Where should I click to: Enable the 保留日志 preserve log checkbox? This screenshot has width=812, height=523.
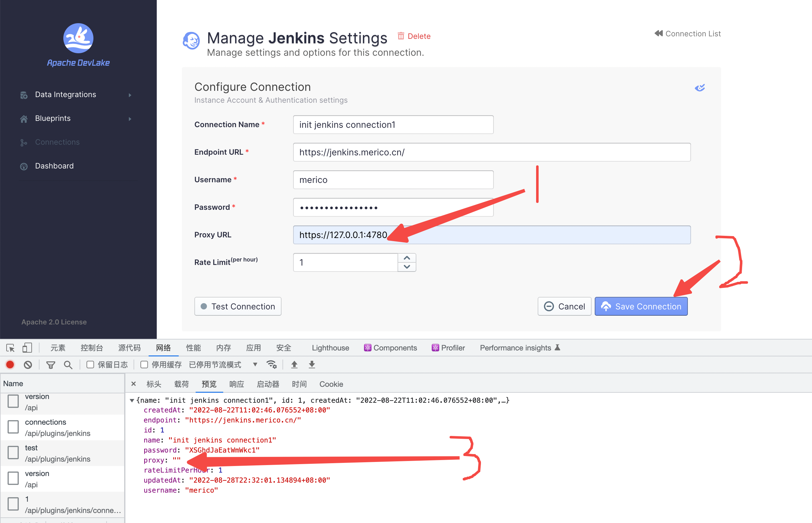(90, 365)
